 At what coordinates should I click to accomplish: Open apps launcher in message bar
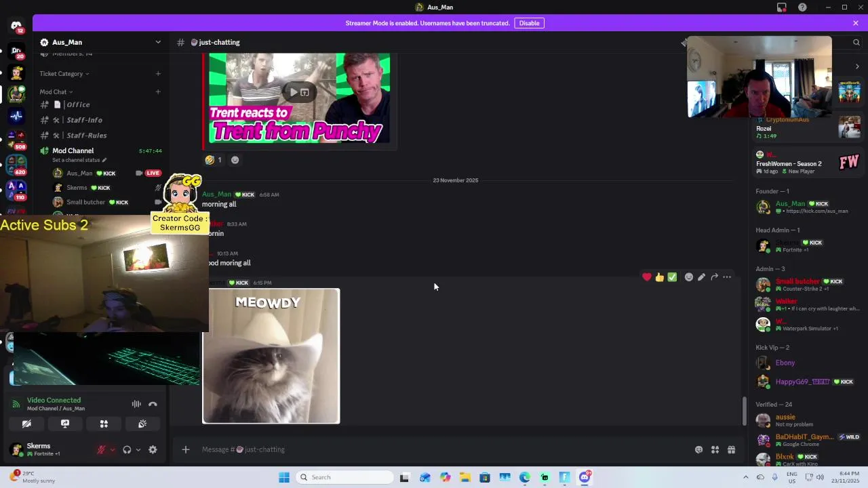715,449
